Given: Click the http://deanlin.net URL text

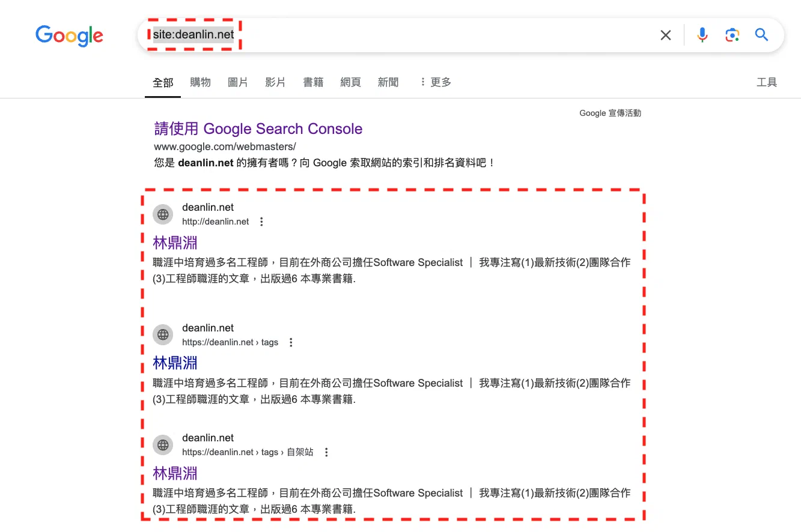Looking at the screenshot, I should point(216,222).
